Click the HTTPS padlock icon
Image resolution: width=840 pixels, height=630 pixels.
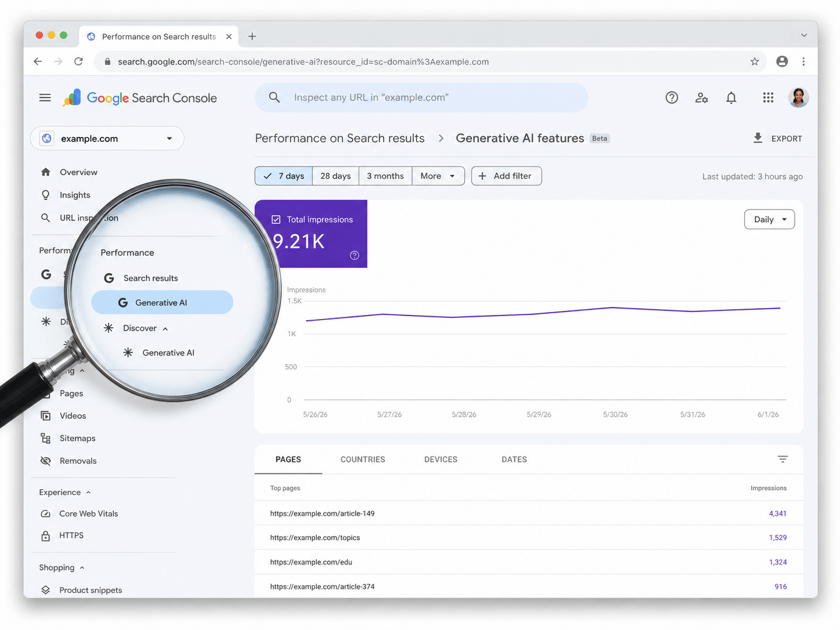46,536
